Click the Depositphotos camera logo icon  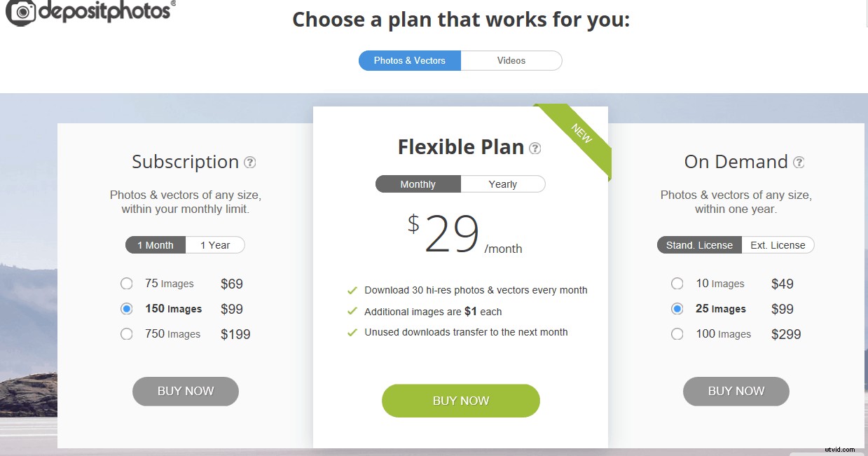coord(20,12)
